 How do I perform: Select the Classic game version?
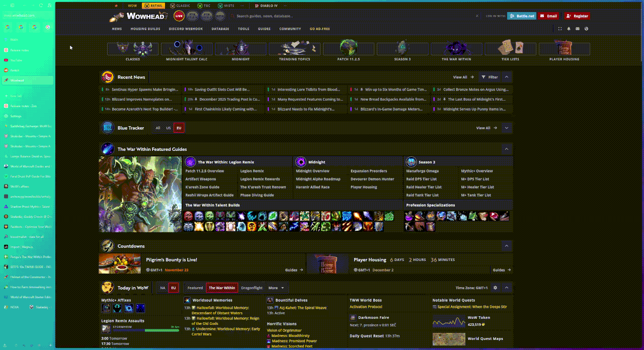pyautogui.click(x=180, y=6)
